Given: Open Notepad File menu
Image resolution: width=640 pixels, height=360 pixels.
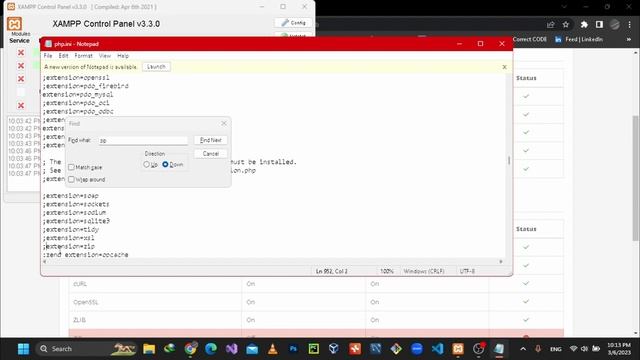Looking at the screenshot, I should (48, 56).
